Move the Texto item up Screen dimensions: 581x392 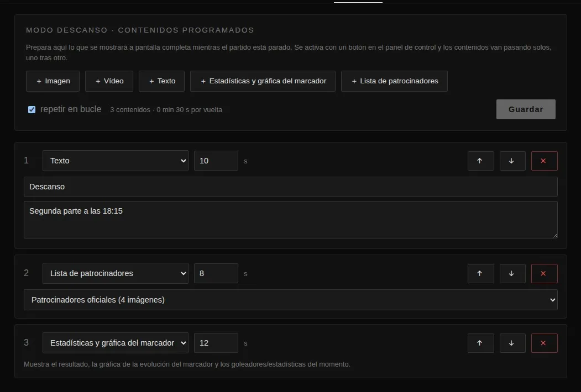point(480,161)
